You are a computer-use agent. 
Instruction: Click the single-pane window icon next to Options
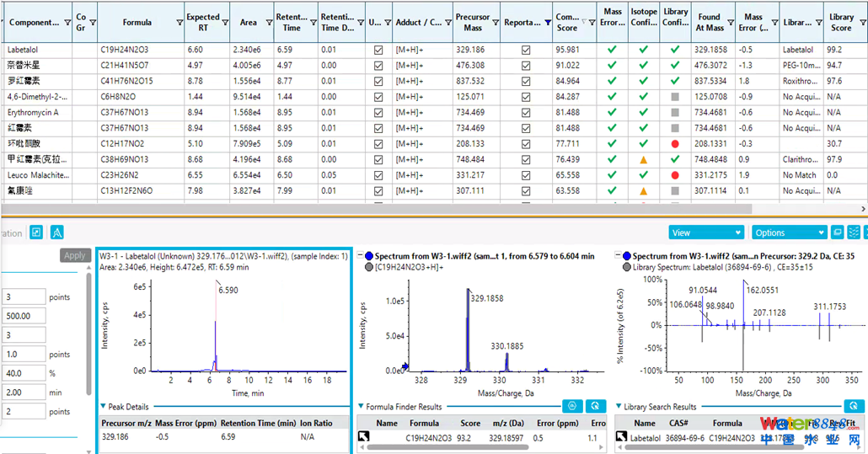[x=838, y=232]
